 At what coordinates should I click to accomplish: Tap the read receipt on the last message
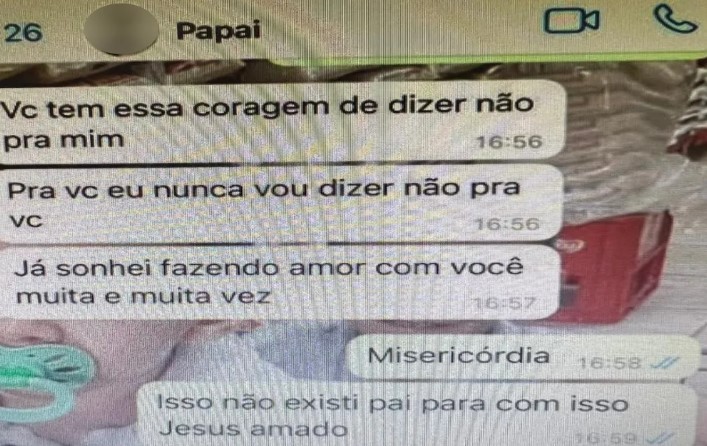660,438
